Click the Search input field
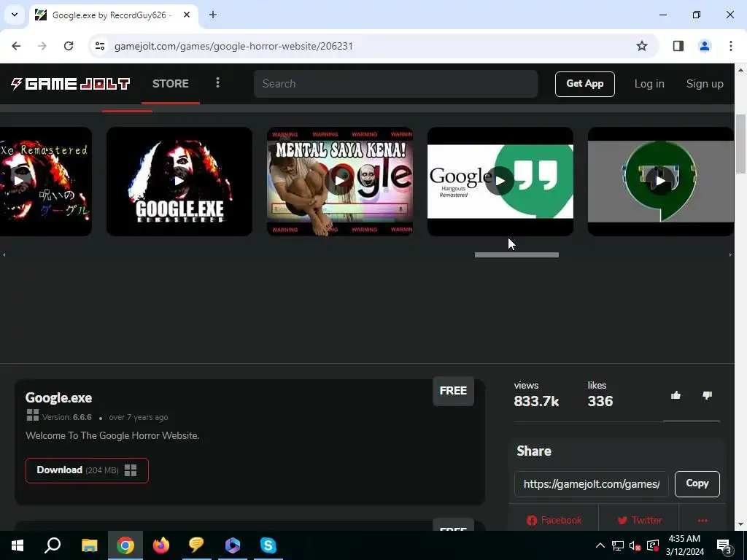747x560 pixels. tap(395, 84)
